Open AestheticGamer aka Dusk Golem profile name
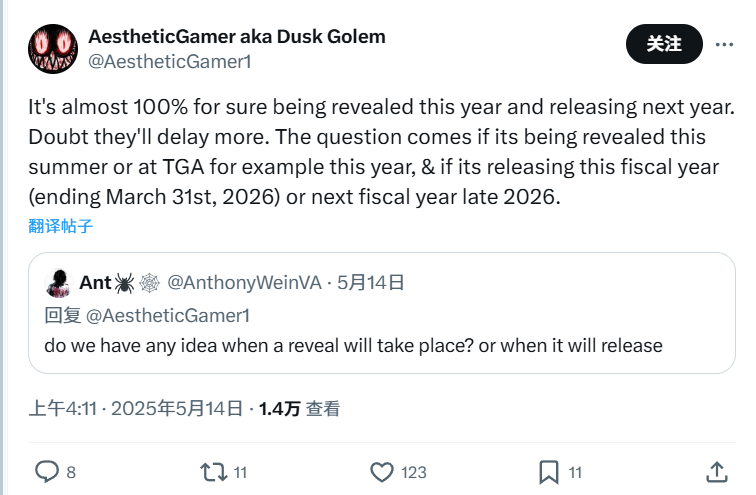This screenshot has height=495, width=756. tap(237, 37)
